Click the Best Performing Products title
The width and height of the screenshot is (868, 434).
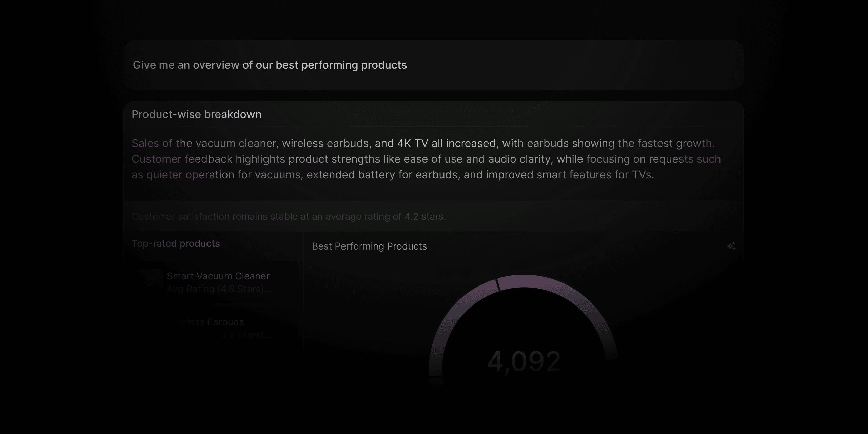(x=369, y=246)
